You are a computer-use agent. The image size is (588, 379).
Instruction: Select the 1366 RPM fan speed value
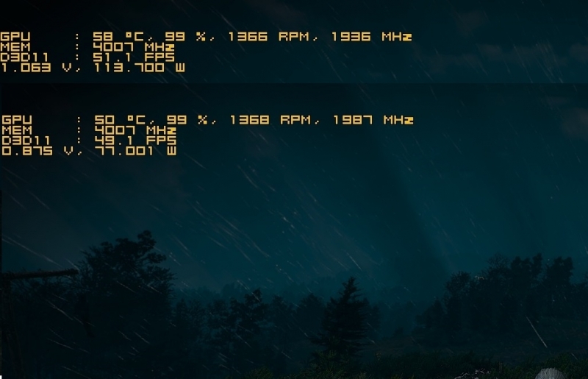pyautogui.click(x=268, y=37)
